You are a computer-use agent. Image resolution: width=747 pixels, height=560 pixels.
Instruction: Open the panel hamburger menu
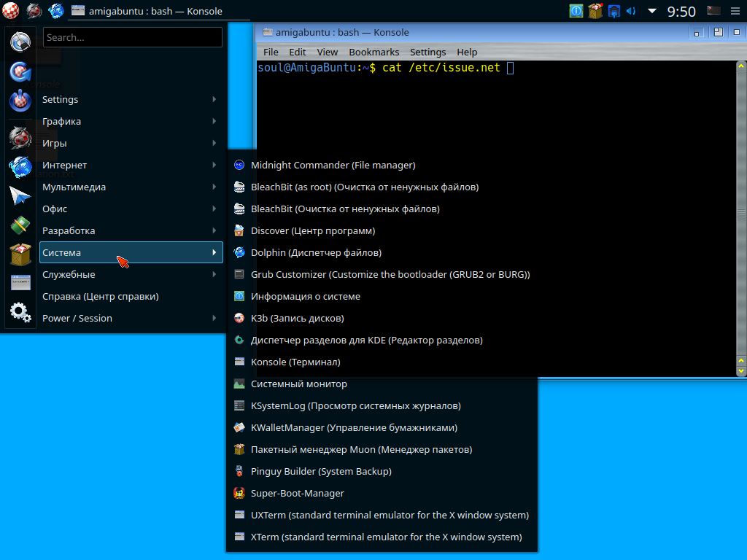(735, 11)
